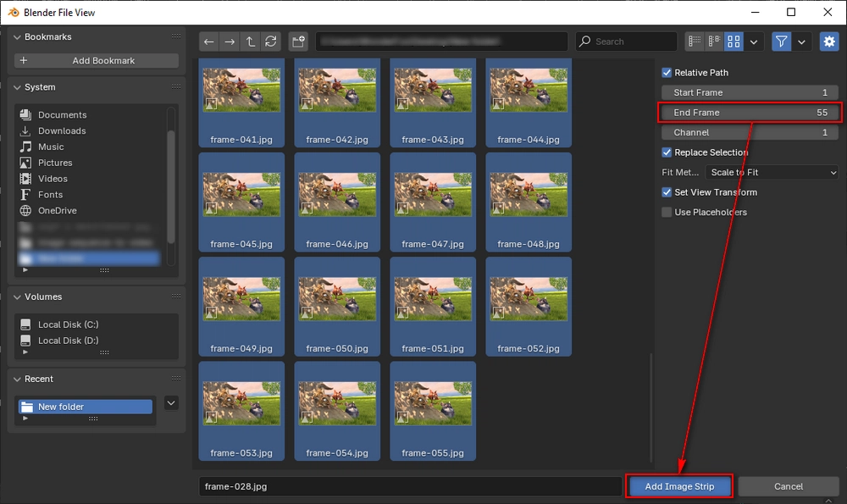Switch to horizontal list display mode
The height and width of the screenshot is (504, 847).
(714, 41)
